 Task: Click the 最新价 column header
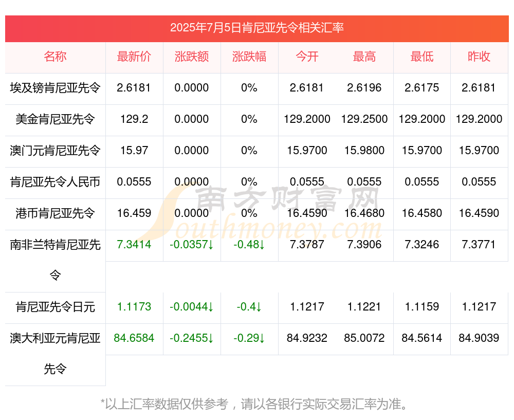pyautogui.click(x=134, y=57)
